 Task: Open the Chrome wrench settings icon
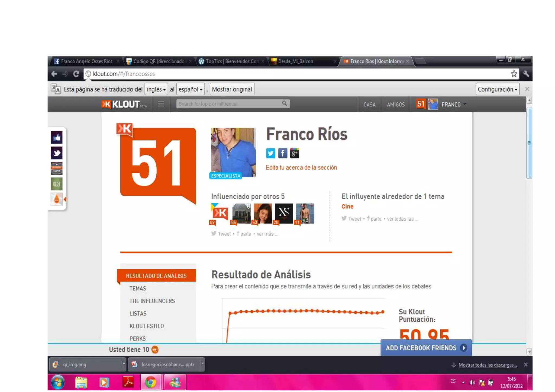(x=526, y=74)
